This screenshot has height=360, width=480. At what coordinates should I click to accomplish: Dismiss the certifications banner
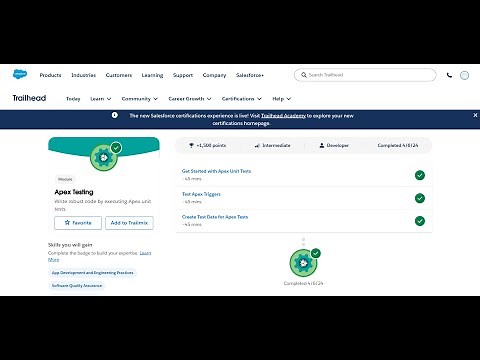click(x=475, y=115)
